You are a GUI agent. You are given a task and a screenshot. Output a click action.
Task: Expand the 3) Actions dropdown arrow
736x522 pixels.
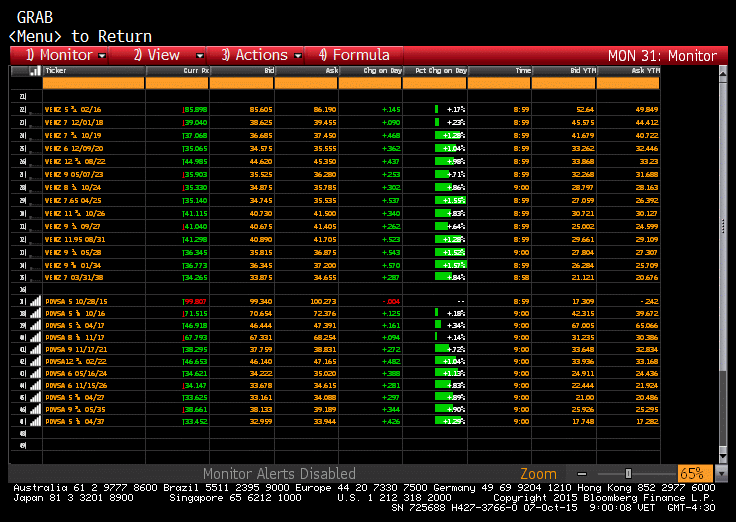298,56
